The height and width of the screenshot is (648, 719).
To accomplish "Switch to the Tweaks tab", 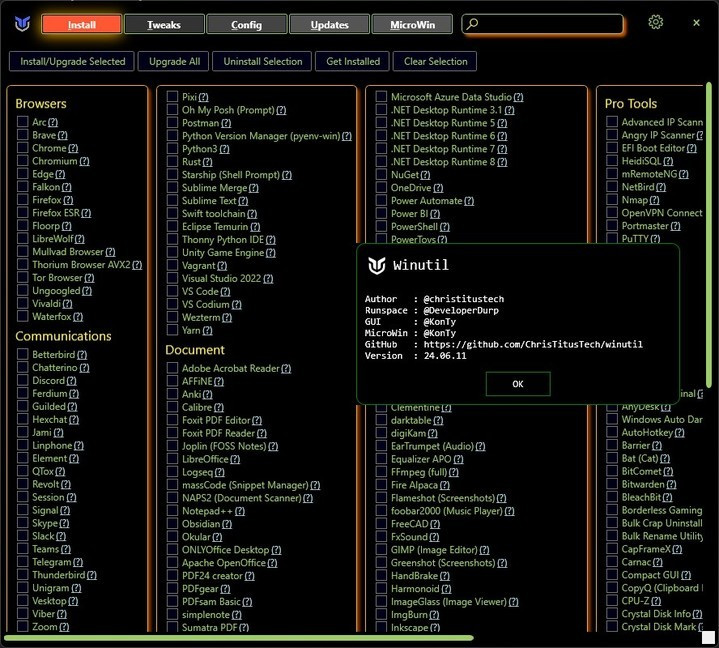I will pos(163,25).
